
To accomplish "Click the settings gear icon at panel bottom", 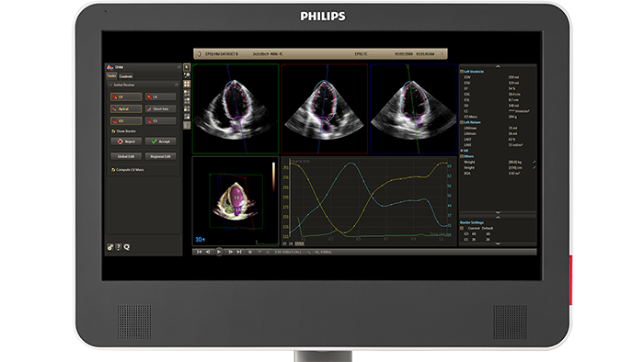I will coord(110,247).
